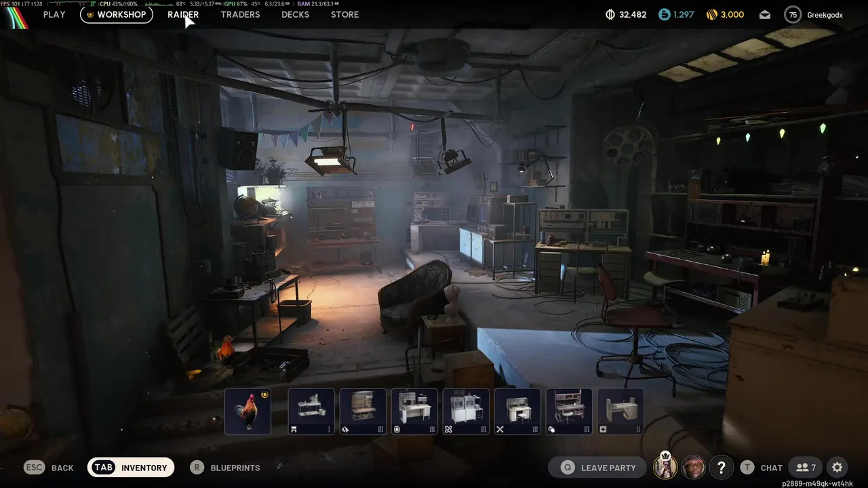The width and height of the screenshot is (868, 488).
Task: Select the WORKSHOP tab
Action: pos(117,14)
